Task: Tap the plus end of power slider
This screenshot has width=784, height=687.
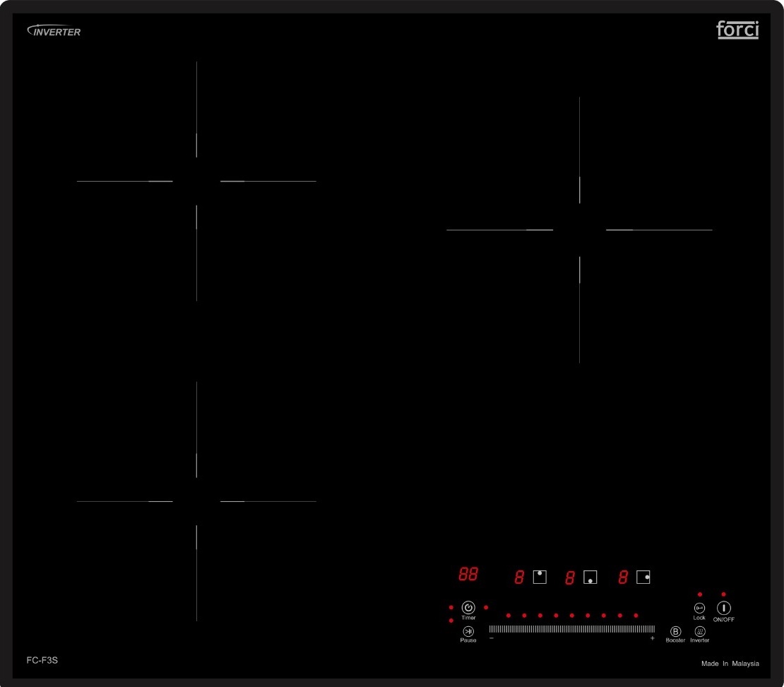Action: click(x=652, y=638)
